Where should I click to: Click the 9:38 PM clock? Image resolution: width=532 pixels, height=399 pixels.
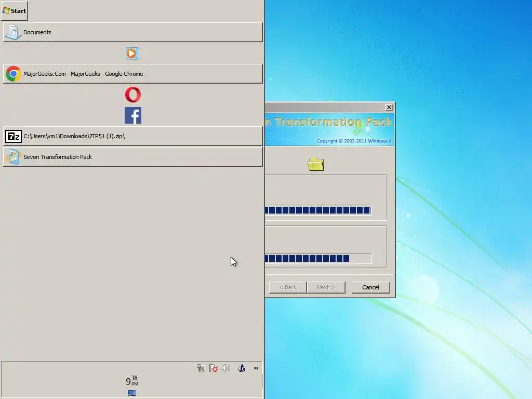coord(132,381)
